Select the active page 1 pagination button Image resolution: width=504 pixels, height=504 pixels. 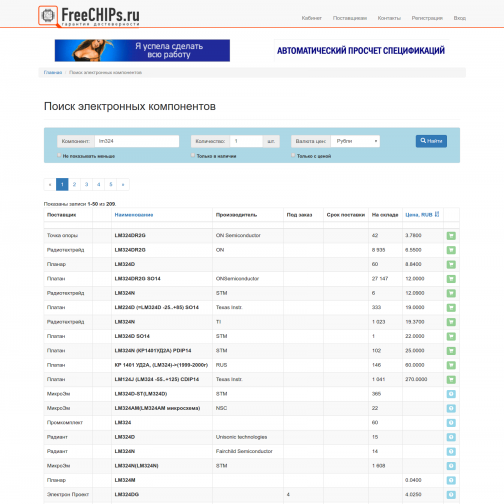(62, 184)
